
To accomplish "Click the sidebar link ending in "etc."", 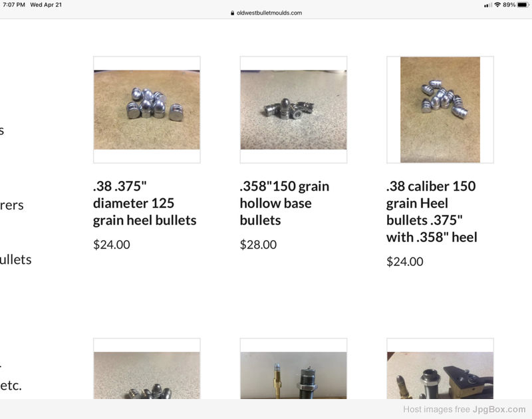I will click(x=11, y=385).
